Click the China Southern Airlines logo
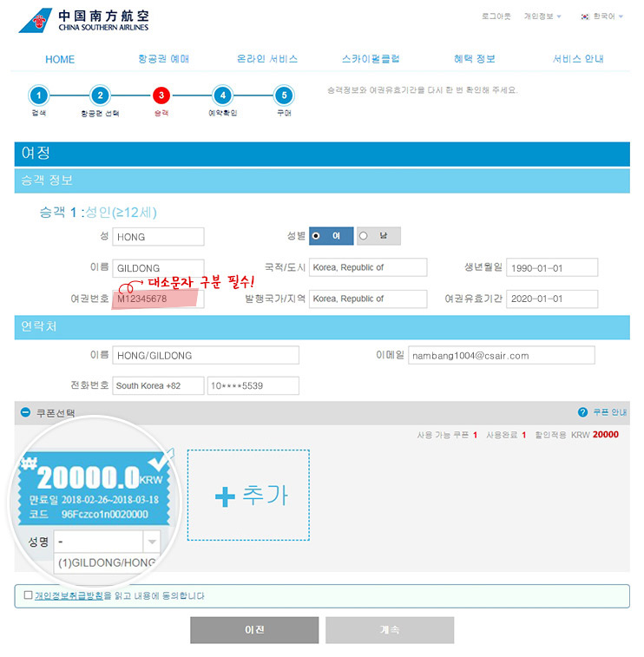This screenshot has height=657, width=644. 83,21
